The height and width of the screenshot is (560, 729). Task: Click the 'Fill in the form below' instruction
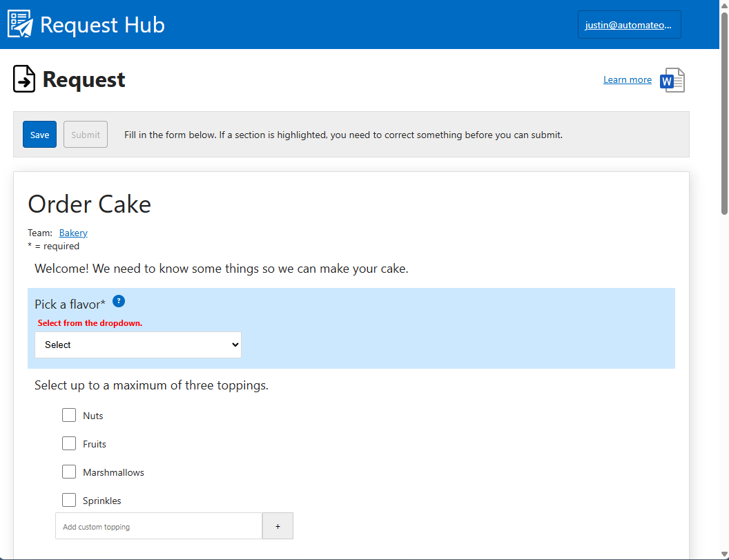[x=343, y=135]
